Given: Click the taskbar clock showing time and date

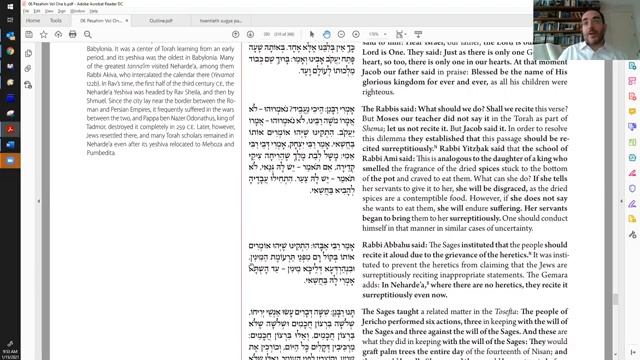Looking at the screenshot, I should (x=10, y=354).
